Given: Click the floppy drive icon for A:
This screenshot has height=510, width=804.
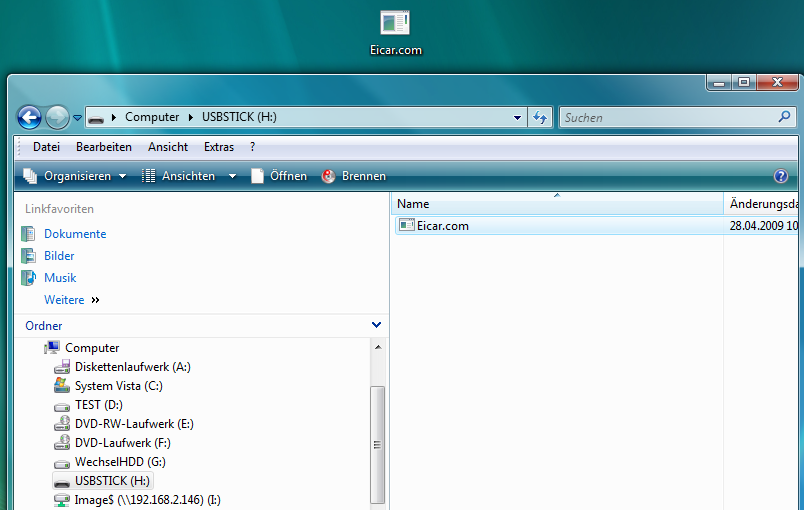Looking at the screenshot, I should (x=62, y=367).
